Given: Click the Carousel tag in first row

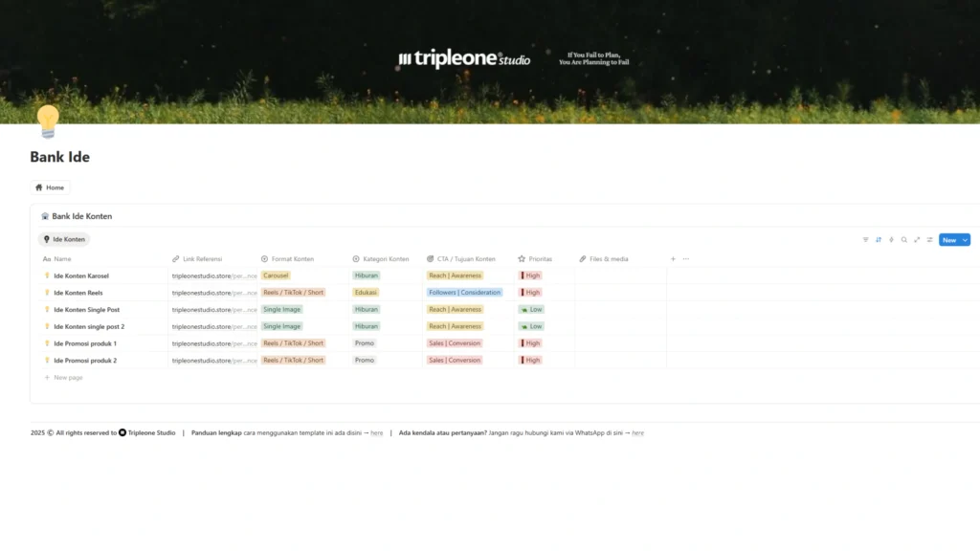Looking at the screenshot, I should tap(276, 275).
